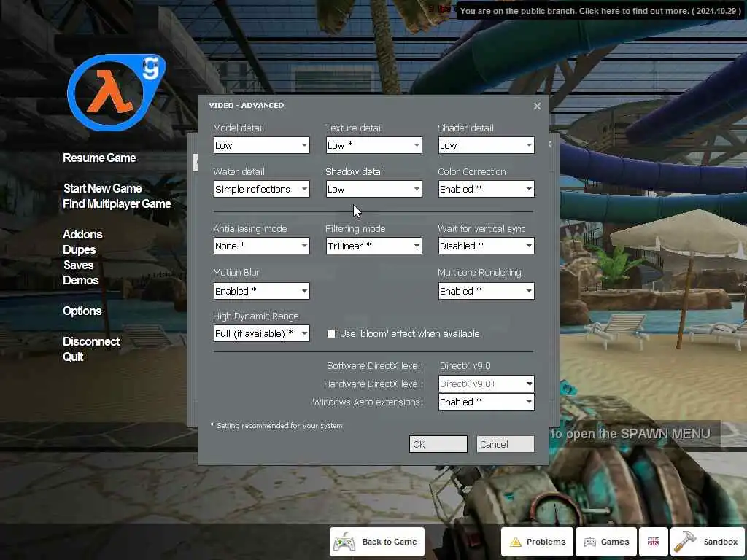Click the 'DirectX v9.0' value text
This screenshot has height=560, width=747.
(x=465, y=366)
